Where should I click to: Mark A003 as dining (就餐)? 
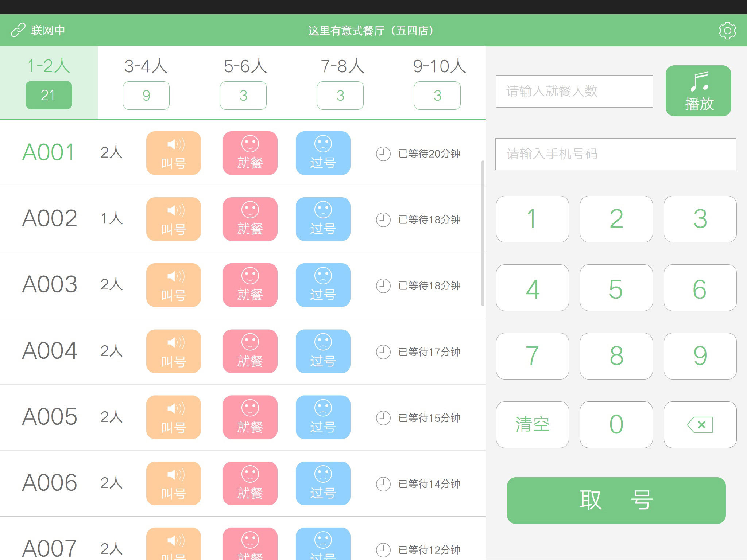250,285
